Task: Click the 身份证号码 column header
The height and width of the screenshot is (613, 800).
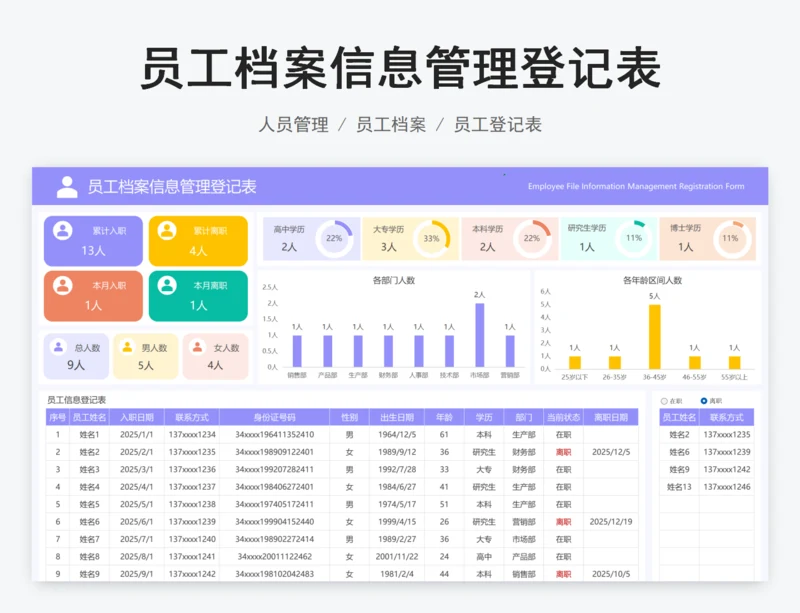Action: (x=274, y=418)
